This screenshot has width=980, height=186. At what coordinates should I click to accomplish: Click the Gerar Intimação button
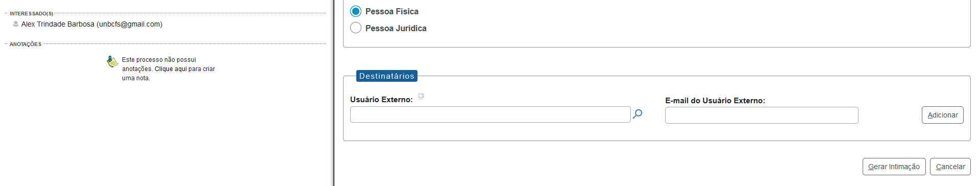coord(894,167)
